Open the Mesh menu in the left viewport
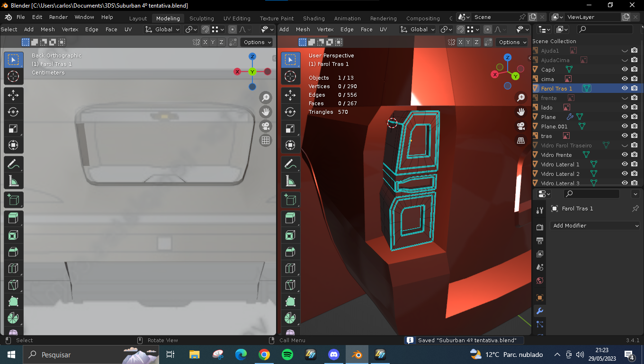Screen dimensions: 644x364 pos(48,29)
